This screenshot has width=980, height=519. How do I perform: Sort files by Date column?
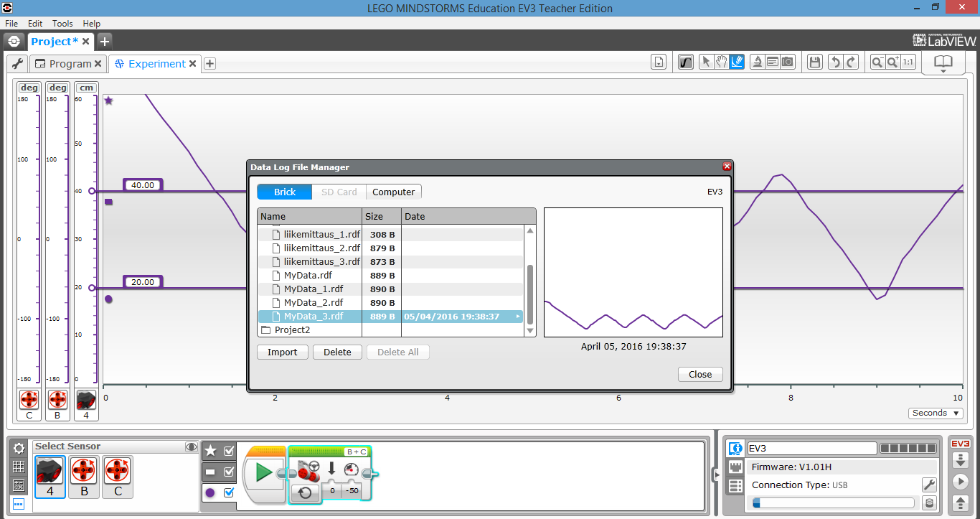point(468,216)
